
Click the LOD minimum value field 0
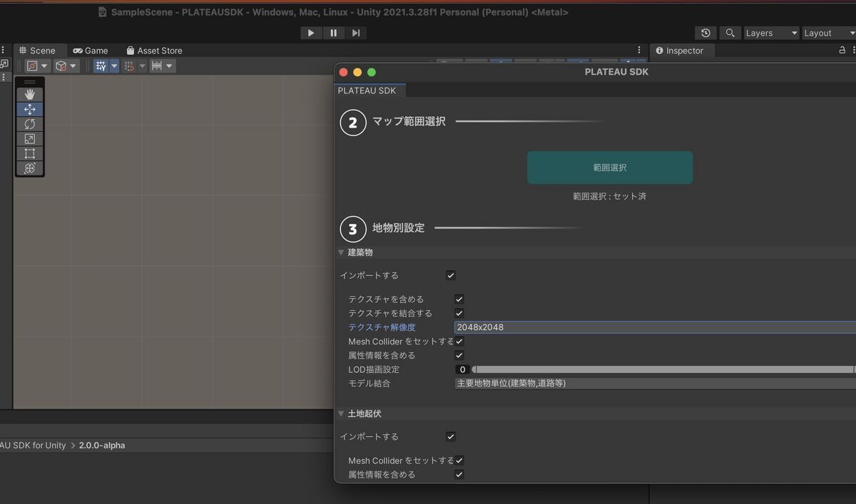(x=462, y=369)
